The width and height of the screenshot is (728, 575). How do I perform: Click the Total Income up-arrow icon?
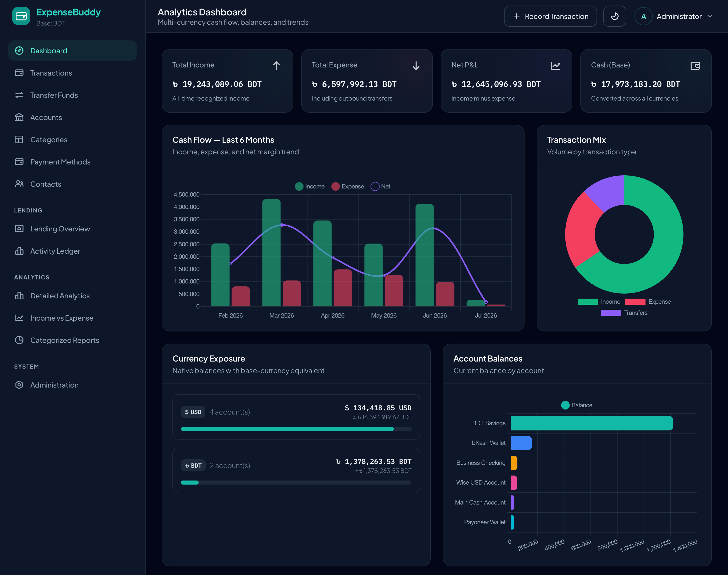(x=276, y=66)
